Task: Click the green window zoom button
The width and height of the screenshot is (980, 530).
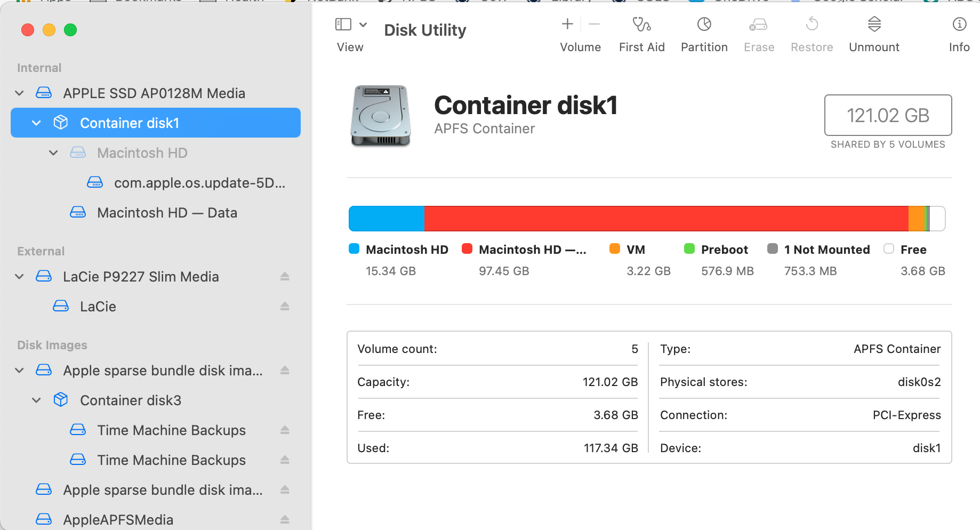Action: (x=70, y=30)
